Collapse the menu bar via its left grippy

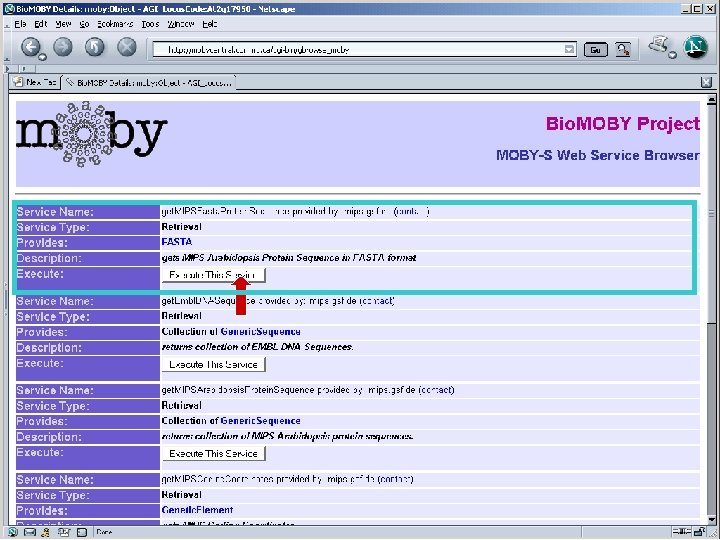[x=6, y=24]
